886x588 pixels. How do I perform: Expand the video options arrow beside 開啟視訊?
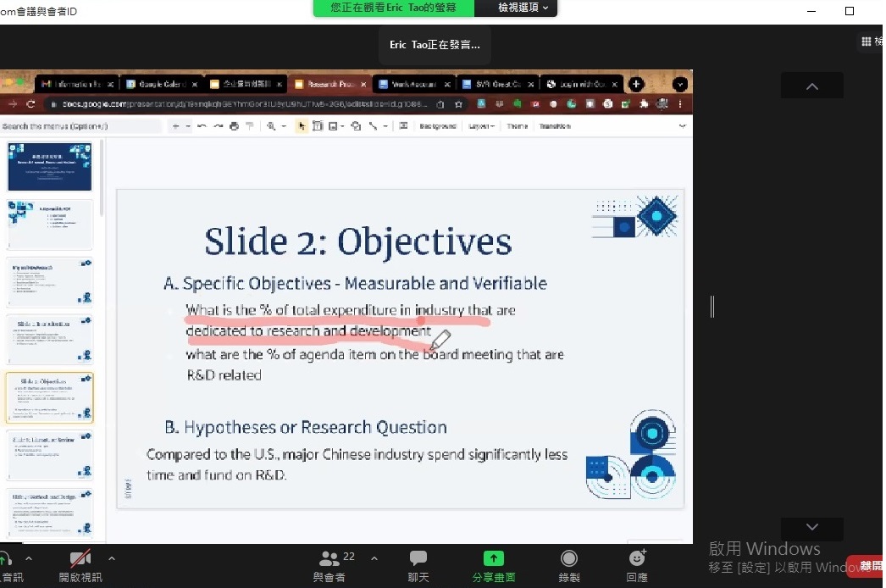pyautogui.click(x=112, y=558)
